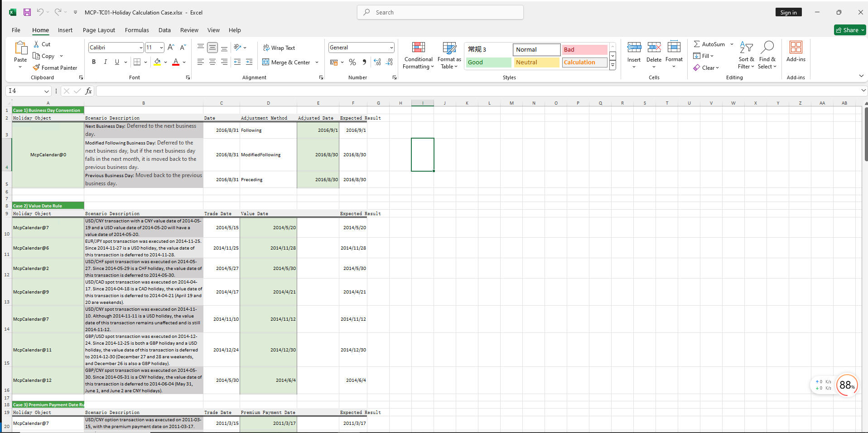This screenshot has height=433, width=868.
Task: Open the File menu
Action: (x=16, y=30)
